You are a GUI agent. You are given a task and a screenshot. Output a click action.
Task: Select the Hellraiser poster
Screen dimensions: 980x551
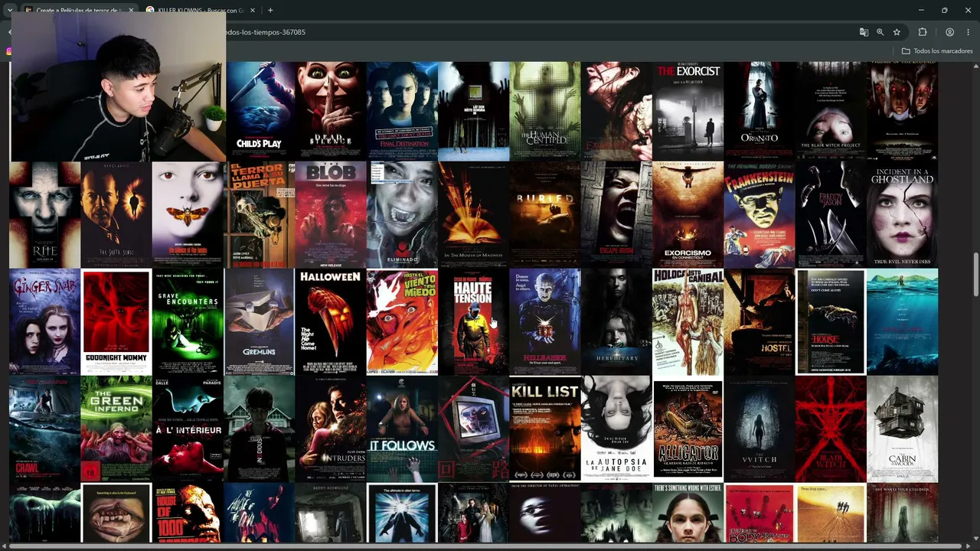[x=545, y=322]
